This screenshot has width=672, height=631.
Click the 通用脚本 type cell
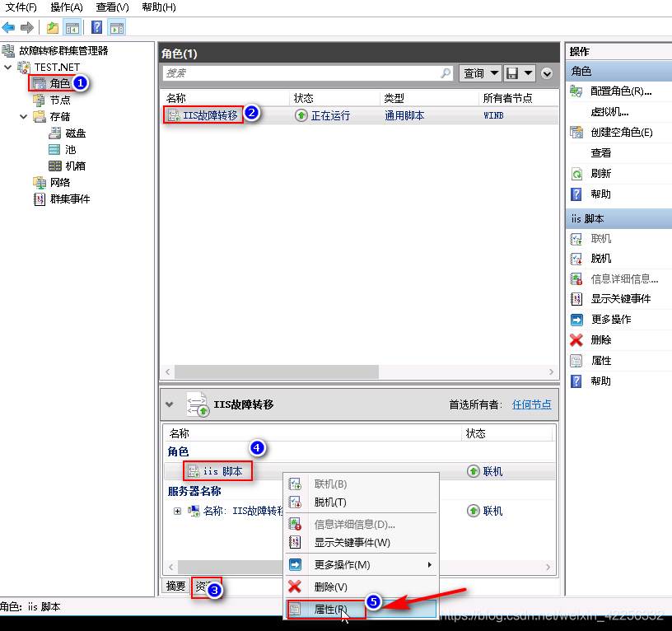(404, 116)
